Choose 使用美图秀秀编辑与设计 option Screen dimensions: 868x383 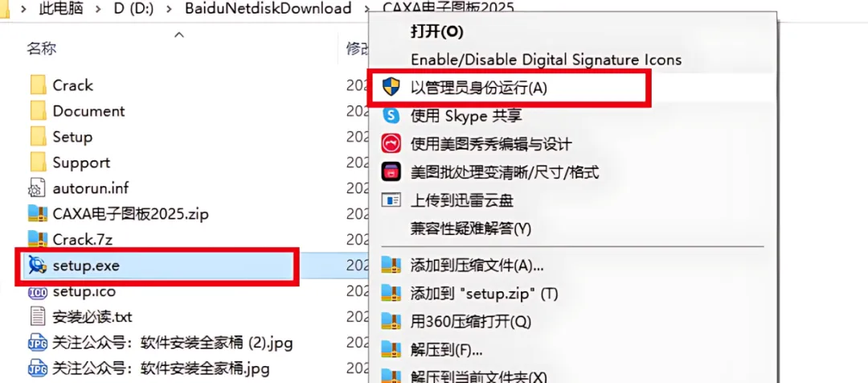pyautogui.click(x=490, y=145)
